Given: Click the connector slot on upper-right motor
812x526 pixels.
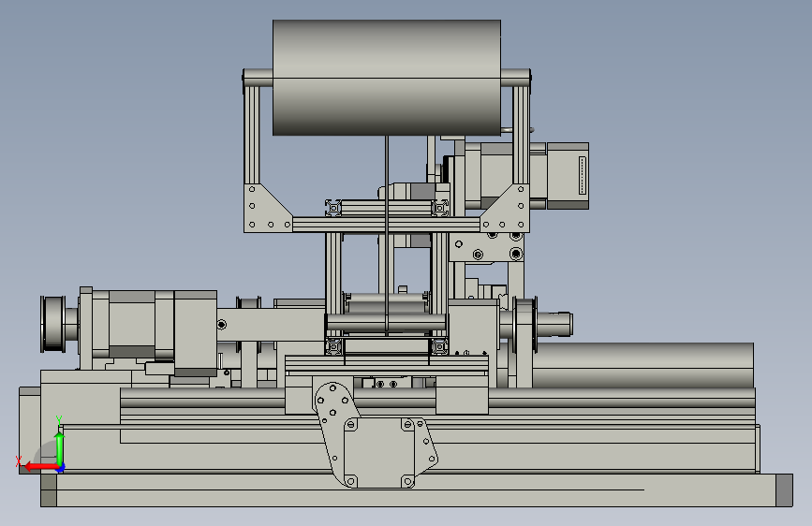Looking at the screenshot, I should point(582,176).
